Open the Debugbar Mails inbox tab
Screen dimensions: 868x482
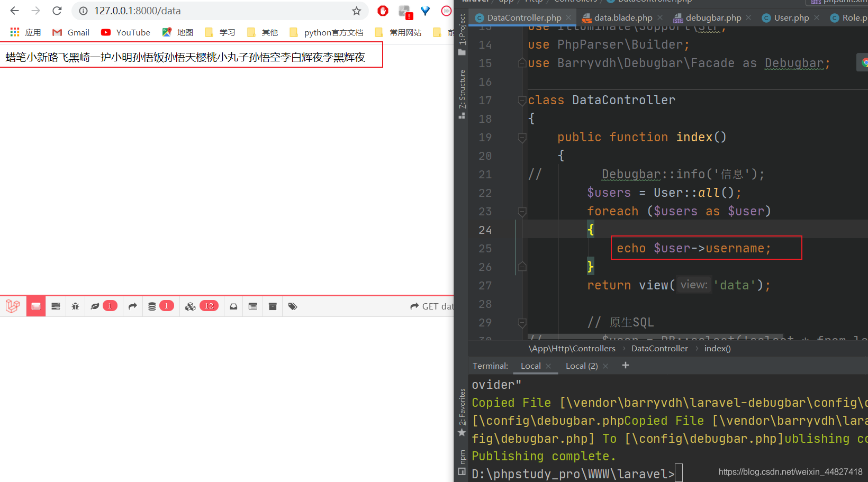pos(233,306)
